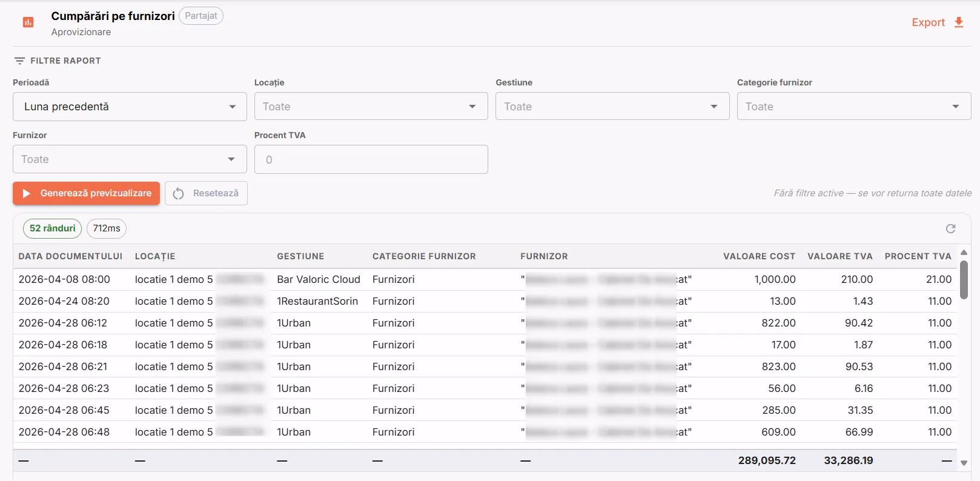Image resolution: width=980 pixels, height=481 pixels.
Task: Sort by LOCAȚIE column header
Action: click(155, 256)
